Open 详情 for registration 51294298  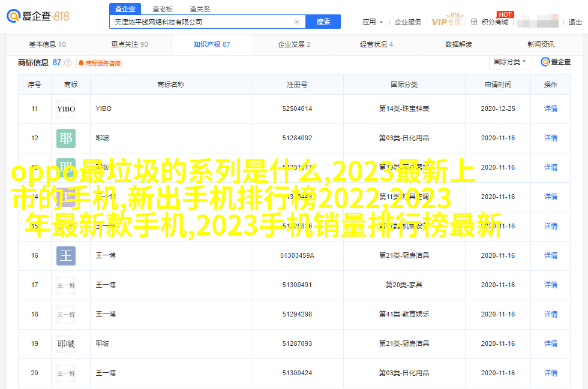[x=551, y=314]
